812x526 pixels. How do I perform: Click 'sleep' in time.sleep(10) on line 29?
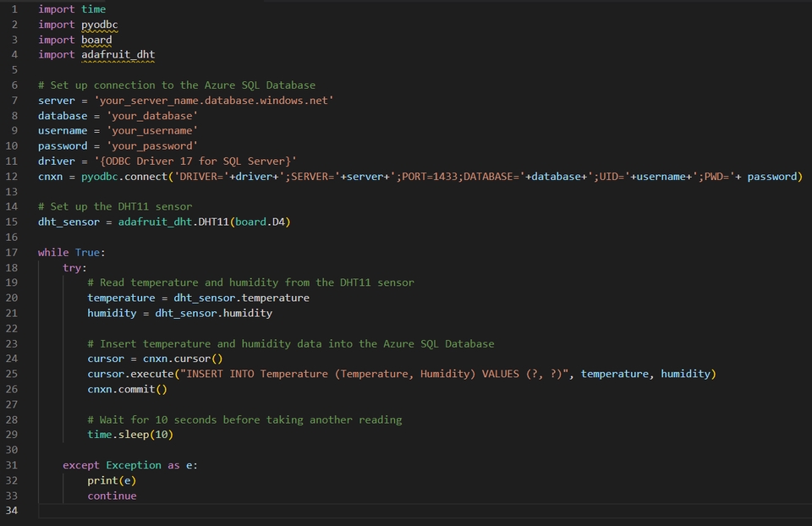tap(134, 435)
